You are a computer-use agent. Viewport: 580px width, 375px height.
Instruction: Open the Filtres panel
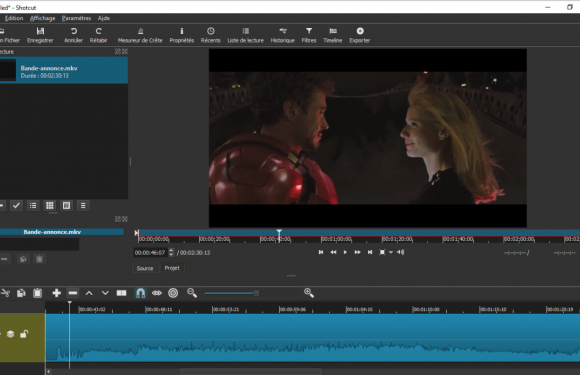click(x=309, y=36)
